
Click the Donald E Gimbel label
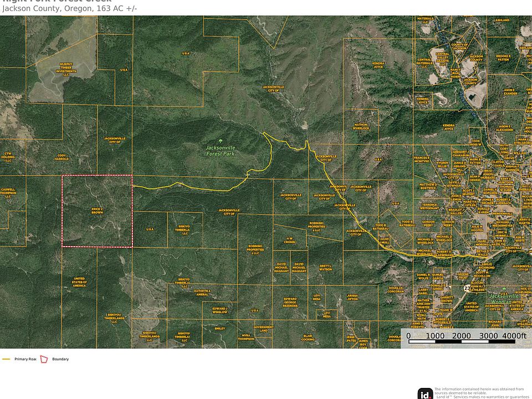[x=438, y=287]
